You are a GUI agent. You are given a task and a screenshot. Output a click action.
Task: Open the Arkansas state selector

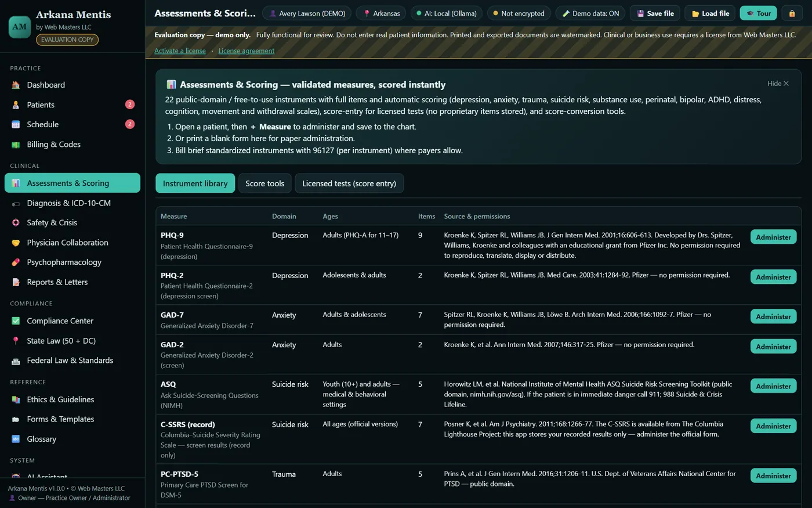point(382,13)
